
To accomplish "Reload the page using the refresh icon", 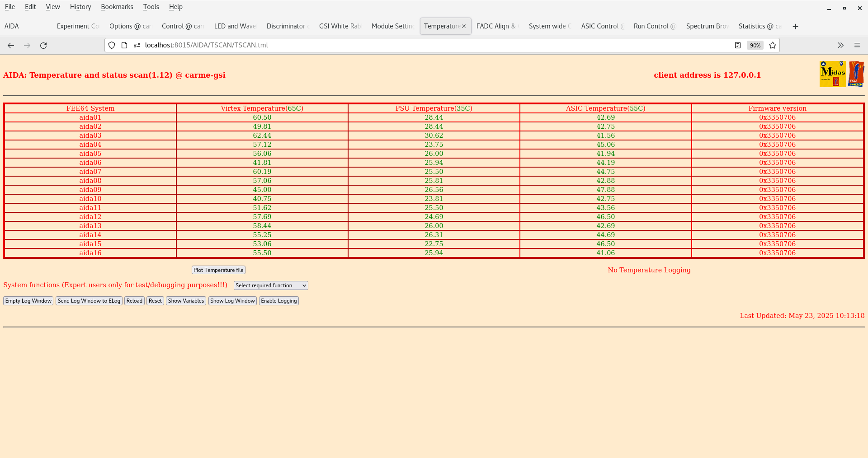I will (43, 45).
